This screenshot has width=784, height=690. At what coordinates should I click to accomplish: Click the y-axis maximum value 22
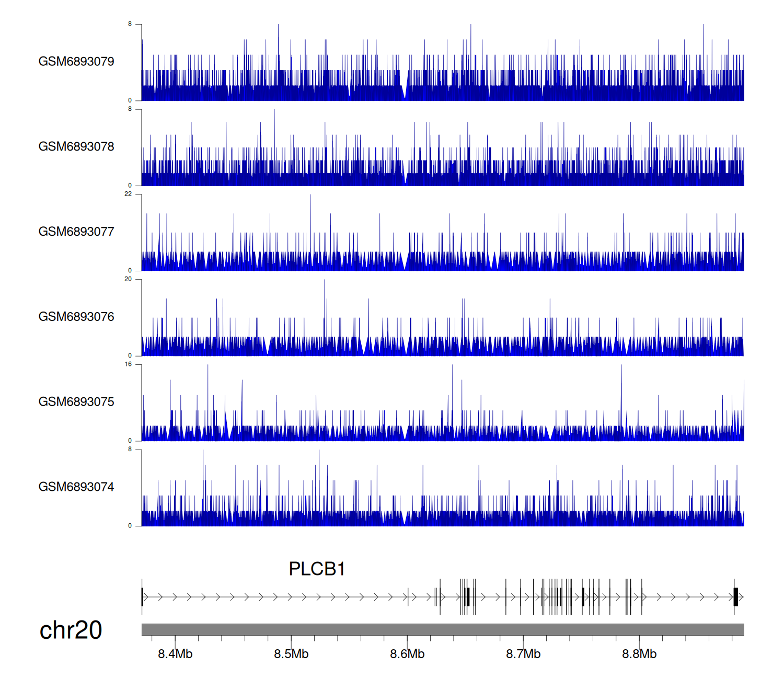(128, 194)
